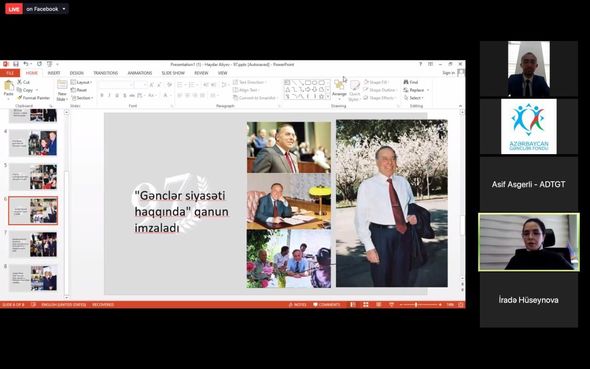Open the on Facebook dropdown arrow
Screen dimensions: 590x369
pyautogui.click(x=64, y=9)
